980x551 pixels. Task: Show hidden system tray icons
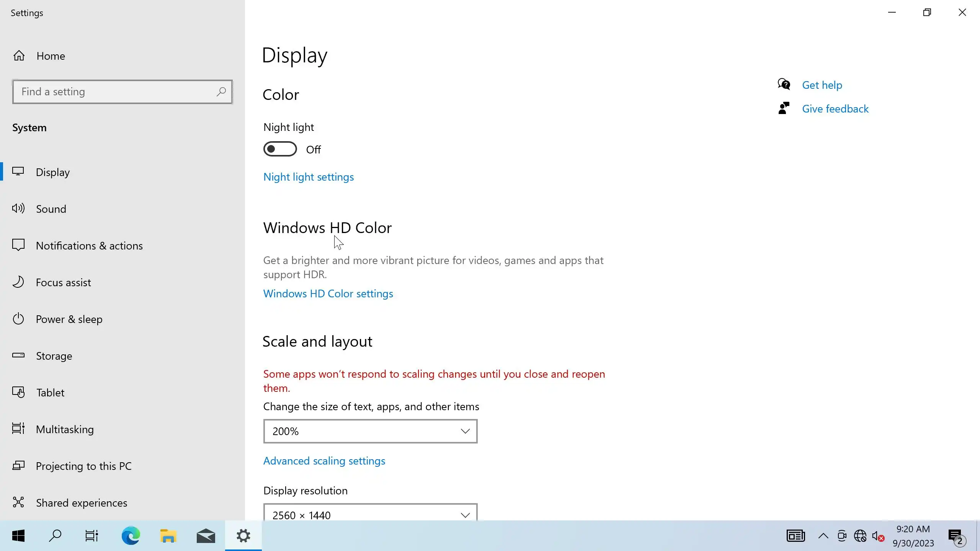coord(823,536)
